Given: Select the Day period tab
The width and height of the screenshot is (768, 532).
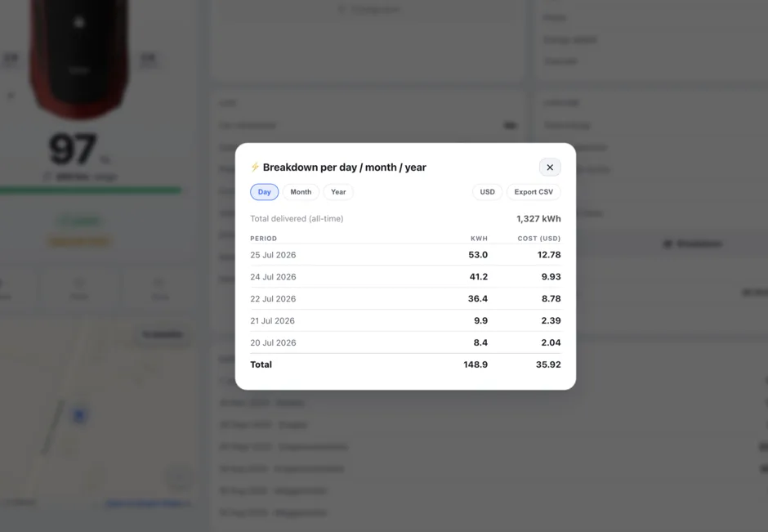Looking at the screenshot, I should pyautogui.click(x=265, y=192).
